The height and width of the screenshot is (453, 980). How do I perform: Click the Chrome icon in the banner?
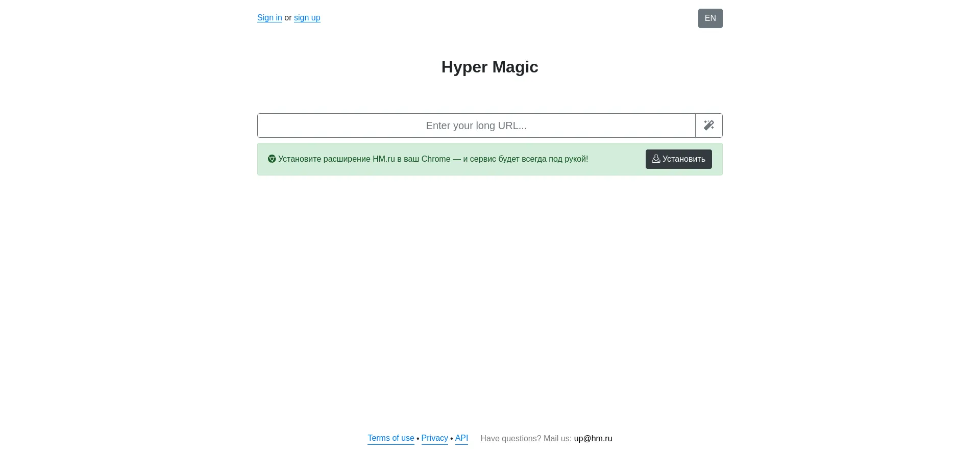272,159
